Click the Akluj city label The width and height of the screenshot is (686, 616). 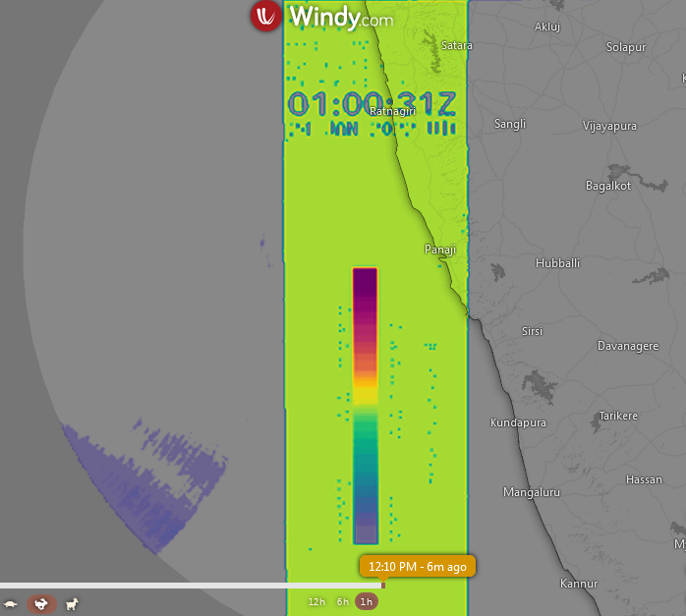click(547, 27)
